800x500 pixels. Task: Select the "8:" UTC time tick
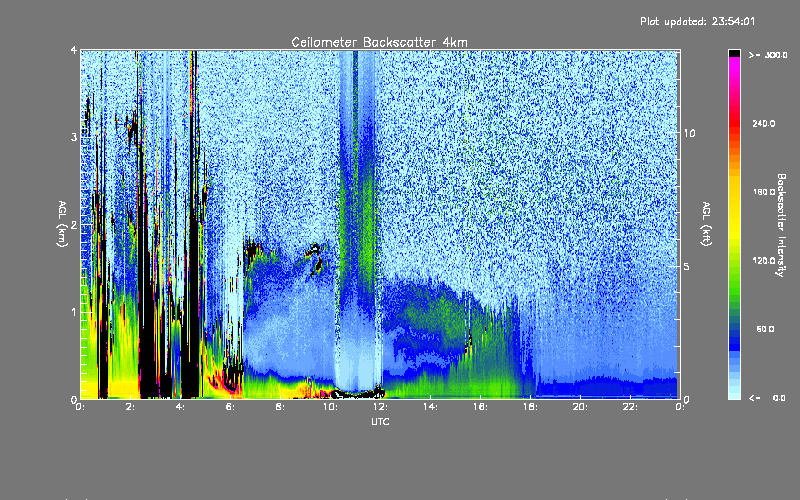[281, 407]
